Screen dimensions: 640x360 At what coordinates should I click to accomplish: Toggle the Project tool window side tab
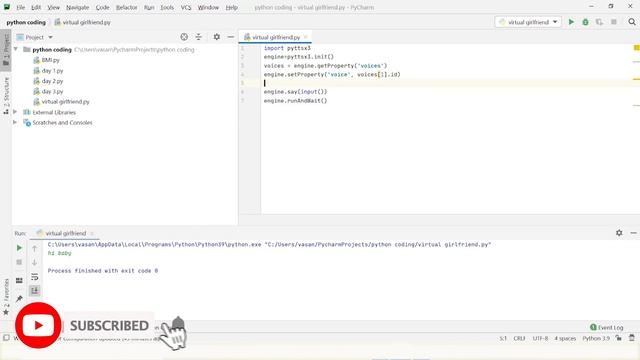coord(6,49)
